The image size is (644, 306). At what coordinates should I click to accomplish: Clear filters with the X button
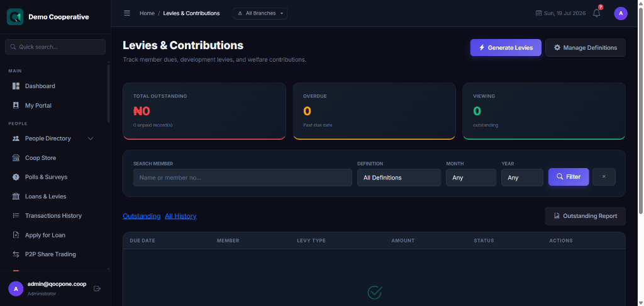[604, 176]
